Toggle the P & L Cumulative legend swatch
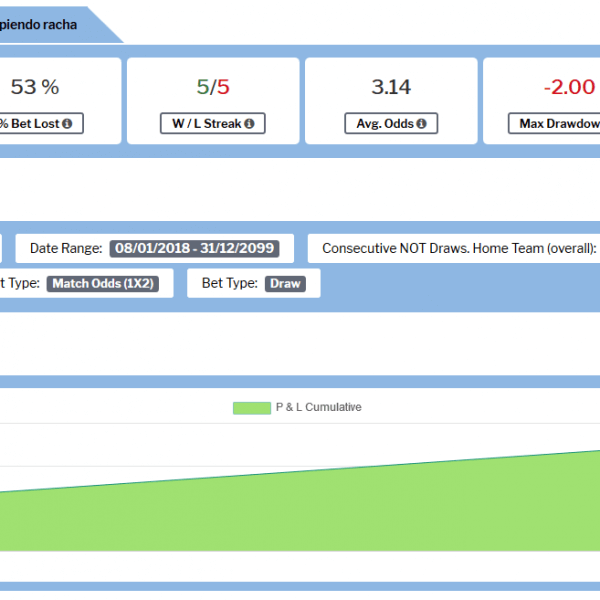This screenshot has width=600, height=600. 252,408
